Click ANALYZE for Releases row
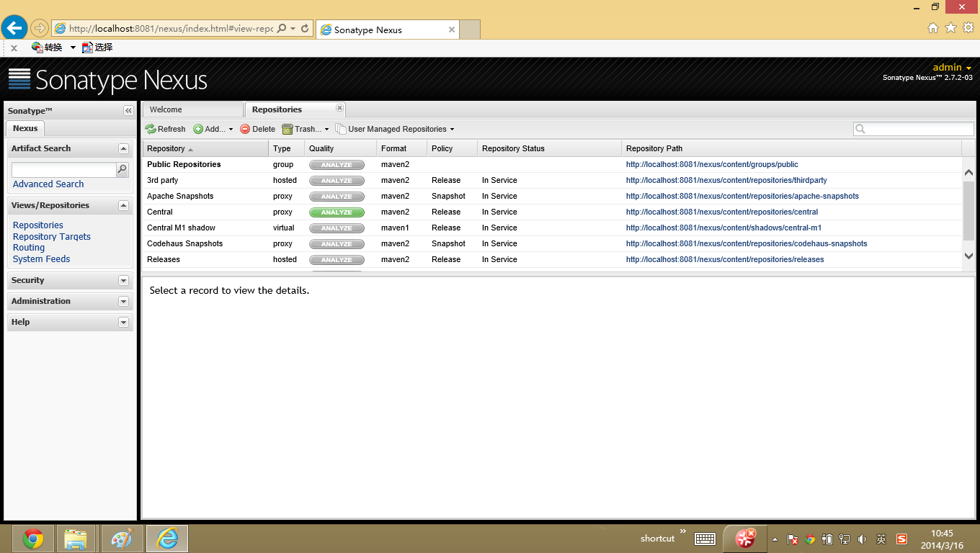Screen dimensions: 980x553 (337, 260)
